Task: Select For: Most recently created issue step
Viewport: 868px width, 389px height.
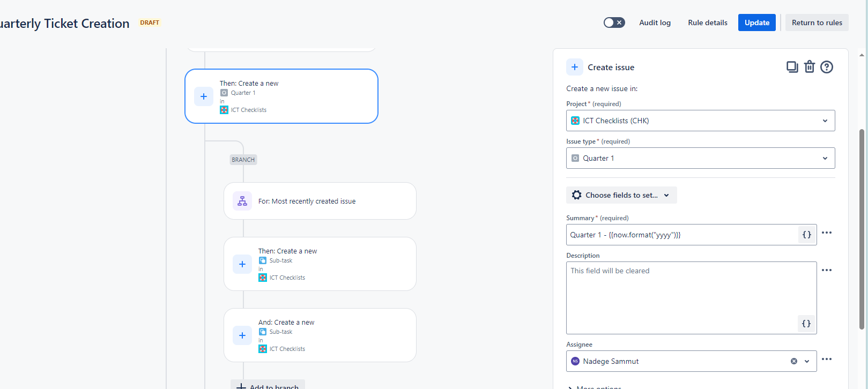Action: coord(320,201)
